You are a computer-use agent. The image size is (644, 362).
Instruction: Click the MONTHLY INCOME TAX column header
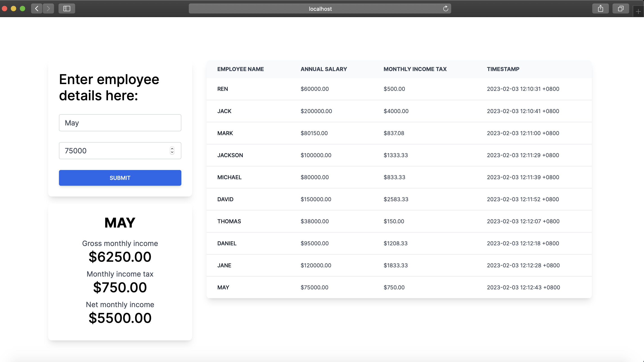click(415, 69)
